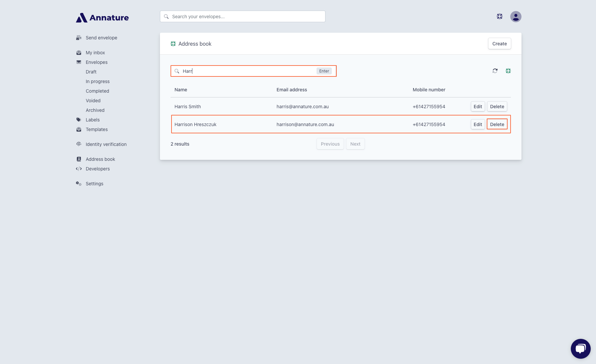Image resolution: width=596 pixels, height=364 pixels.
Task: Click Harrison Hreszczuk's mobile number
Action: point(429,124)
